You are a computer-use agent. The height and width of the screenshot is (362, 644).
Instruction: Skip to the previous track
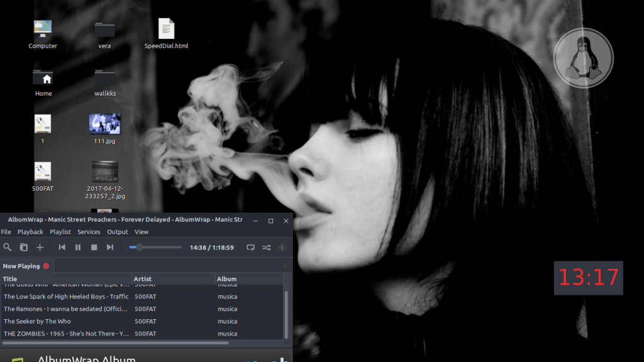click(x=62, y=247)
